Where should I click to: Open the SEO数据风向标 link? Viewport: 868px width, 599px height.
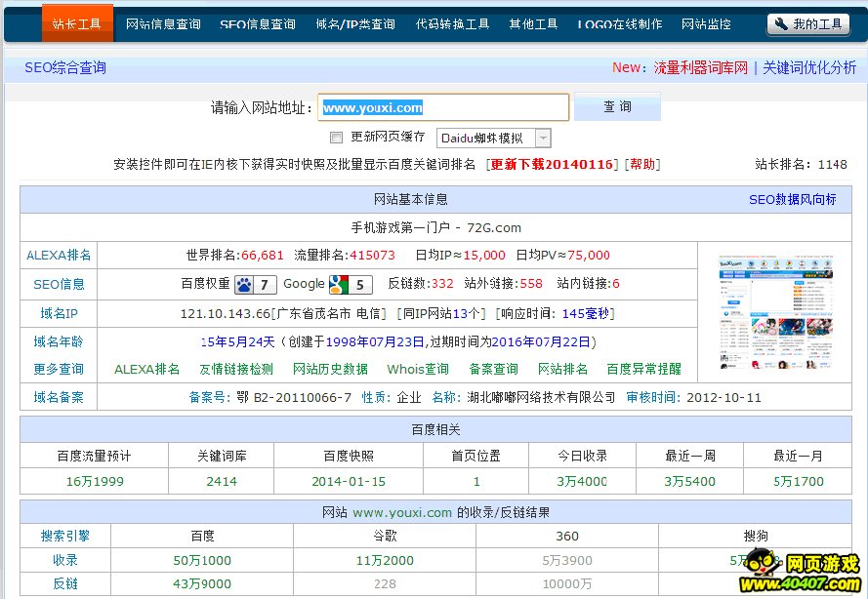pos(793,199)
